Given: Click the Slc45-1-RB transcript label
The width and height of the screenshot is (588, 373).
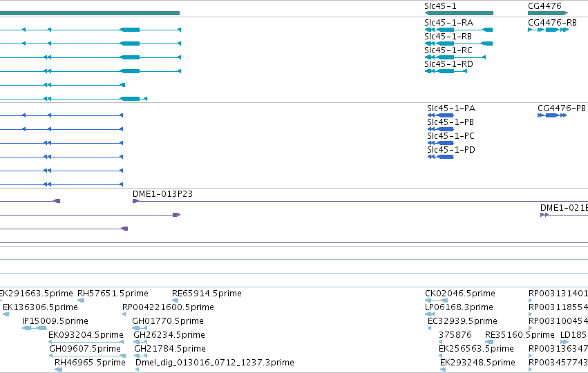Looking at the screenshot, I should [448, 37].
